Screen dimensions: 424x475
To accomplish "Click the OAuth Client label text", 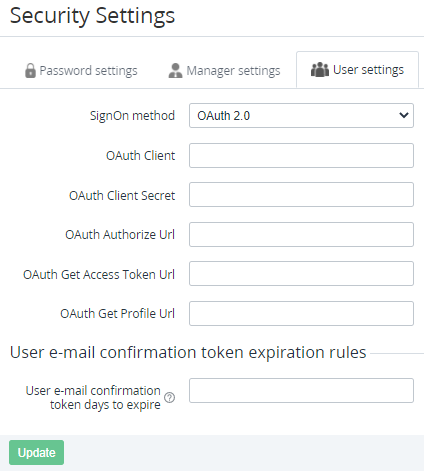I will tap(140, 156).
